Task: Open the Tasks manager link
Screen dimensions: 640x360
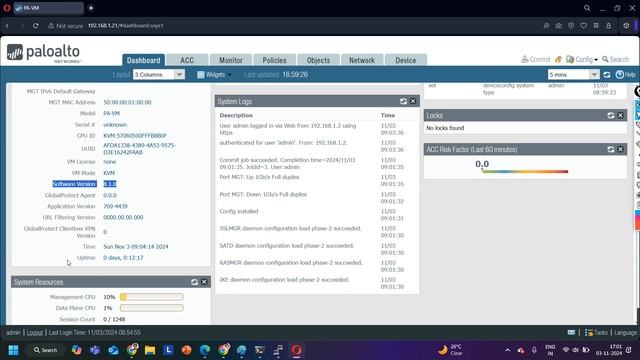Action: click(596, 333)
